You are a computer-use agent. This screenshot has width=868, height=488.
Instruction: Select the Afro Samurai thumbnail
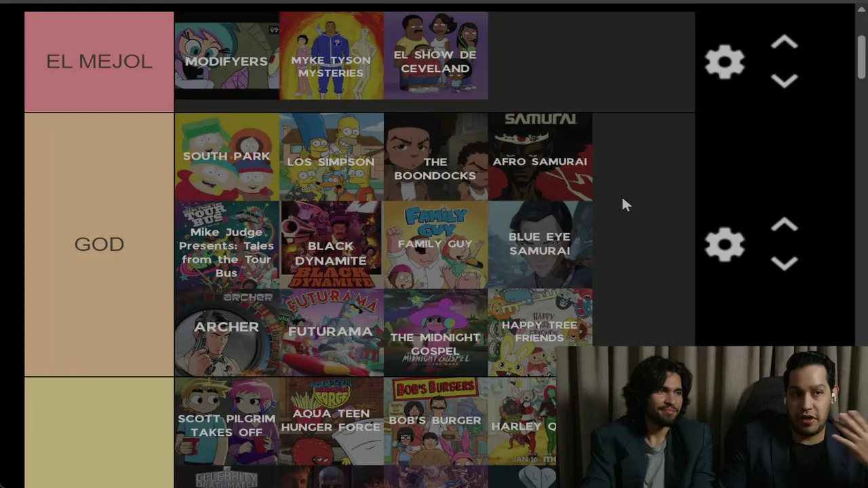coord(540,157)
